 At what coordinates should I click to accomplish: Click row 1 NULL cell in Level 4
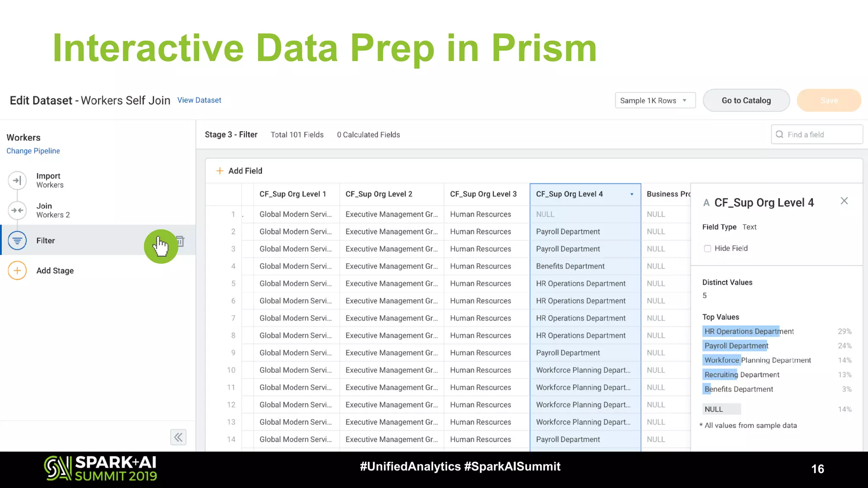(x=585, y=214)
